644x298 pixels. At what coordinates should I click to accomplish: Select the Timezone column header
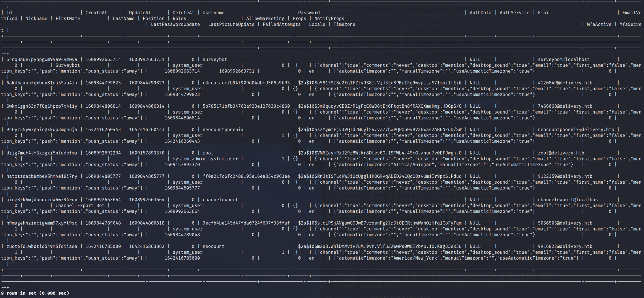click(x=344, y=25)
